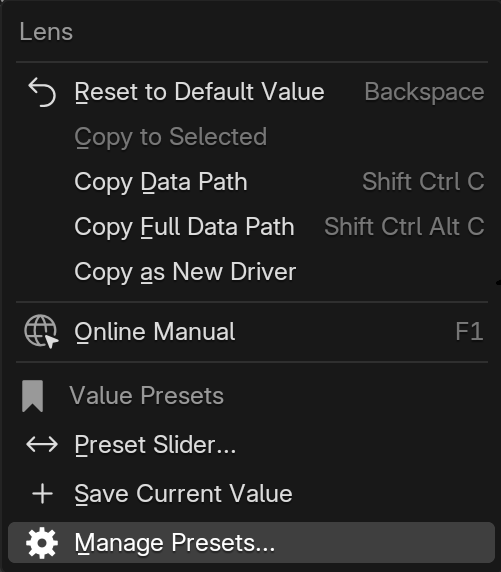Open Preset Slider... option
Viewport: 501px width, 572px height.
(x=251, y=445)
